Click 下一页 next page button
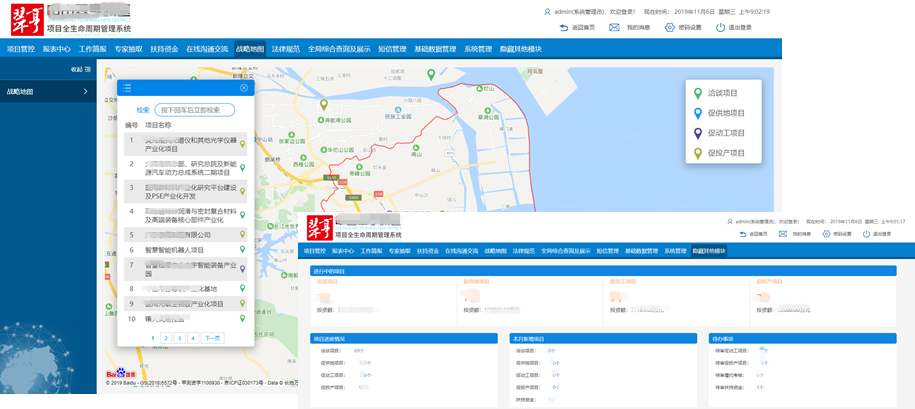The image size is (915, 409). click(212, 338)
